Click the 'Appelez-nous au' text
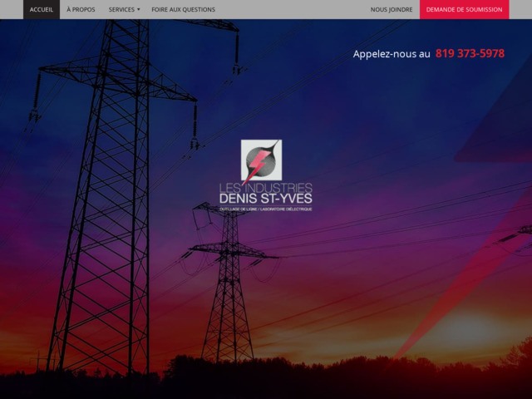The height and width of the screenshot is (399, 532). [x=392, y=54]
